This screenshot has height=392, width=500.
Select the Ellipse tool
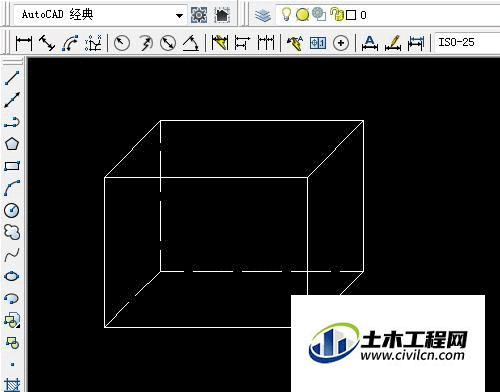tap(12, 276)
